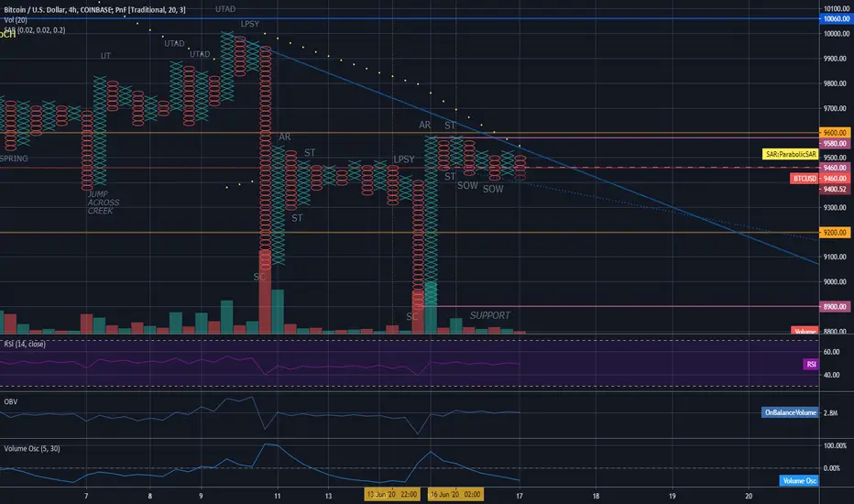Click the pink 8900.00 price label
This screenshot has width=854, height=504.
836,306
